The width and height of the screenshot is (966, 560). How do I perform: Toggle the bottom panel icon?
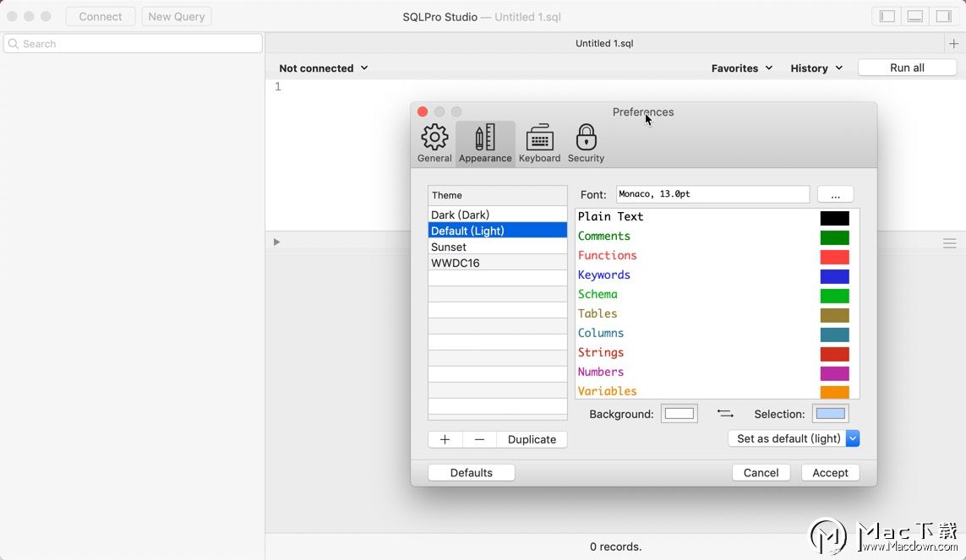point(915,17)
